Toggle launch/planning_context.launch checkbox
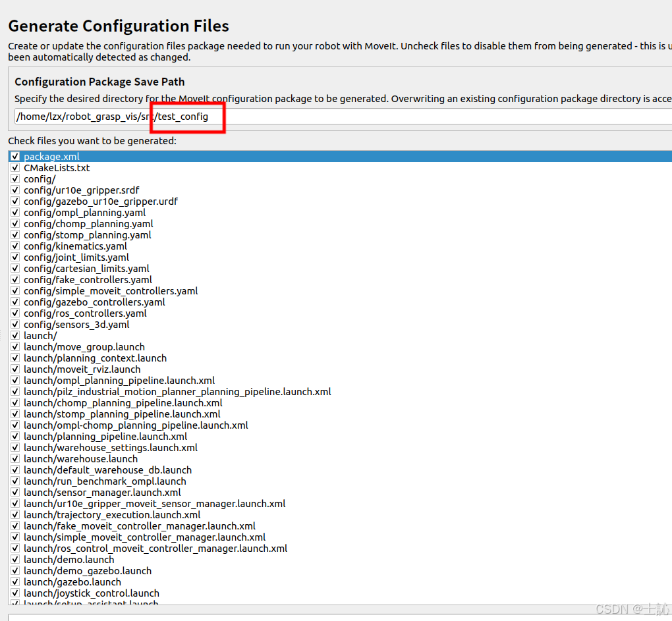 (x=15, y=358)
